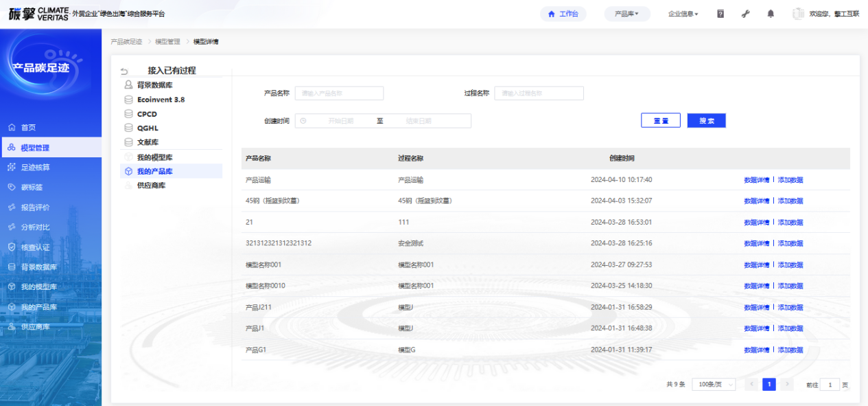Click the user avatar next to 欢迎您
Viewport: 868px width, 406px height.
point(798,14)
